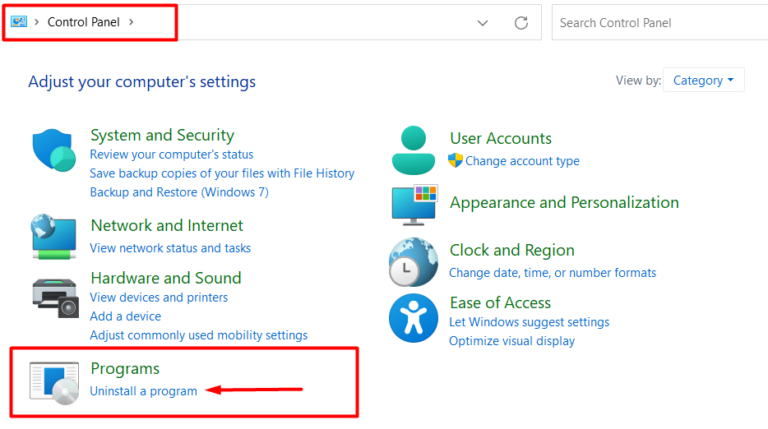Open System and Security shield icon
The image size is (768, 429).
click(54, 150)
